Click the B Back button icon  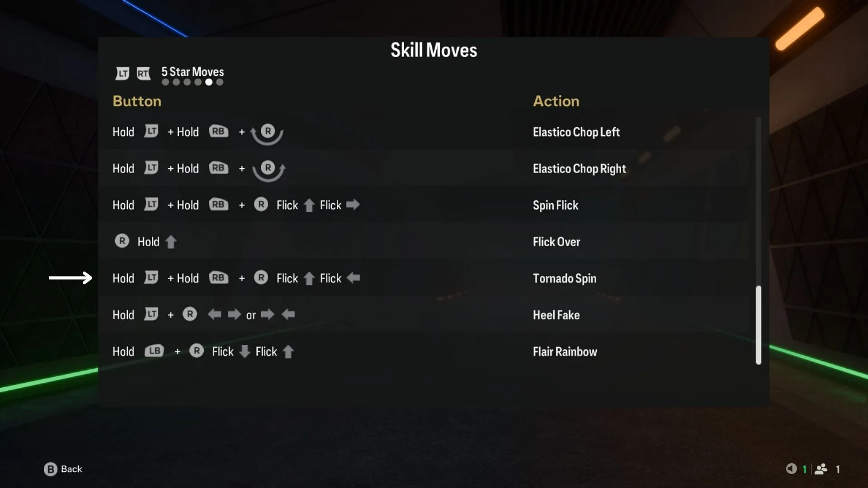(49, 469)
